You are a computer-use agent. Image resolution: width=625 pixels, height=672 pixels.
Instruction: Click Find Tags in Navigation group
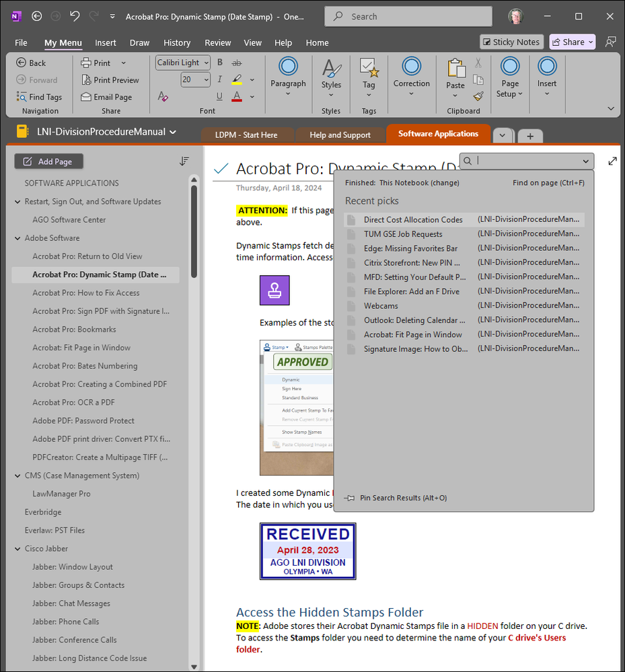pyautogui.click(x=40, y=98)
